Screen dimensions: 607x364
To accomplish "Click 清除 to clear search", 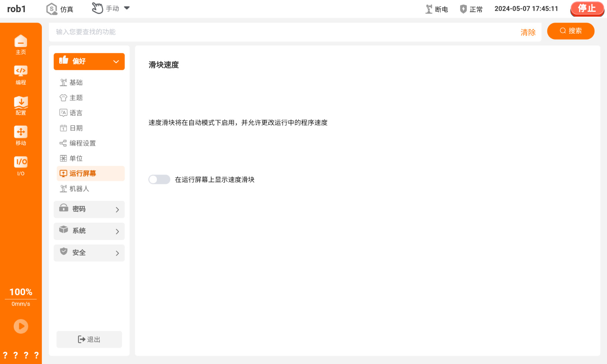I will (x=528, y=33).
